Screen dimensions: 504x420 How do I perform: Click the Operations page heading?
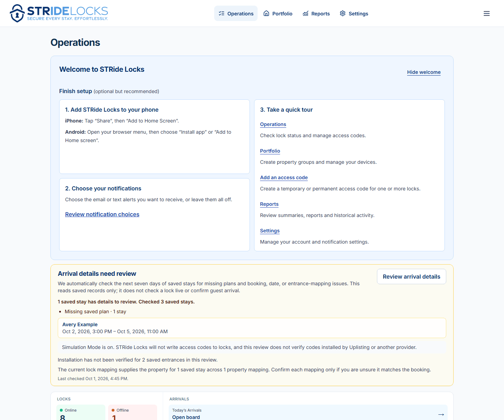coord(75,42)
